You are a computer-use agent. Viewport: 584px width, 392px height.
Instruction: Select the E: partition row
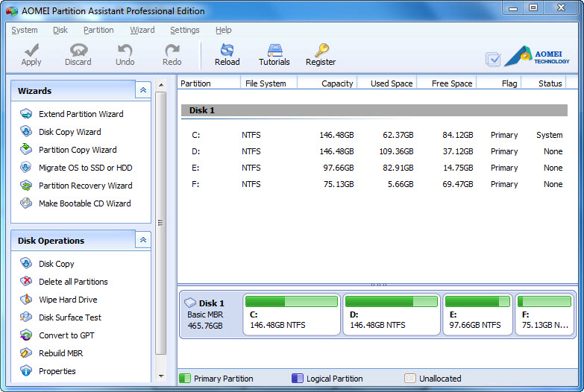click(374, 168)
